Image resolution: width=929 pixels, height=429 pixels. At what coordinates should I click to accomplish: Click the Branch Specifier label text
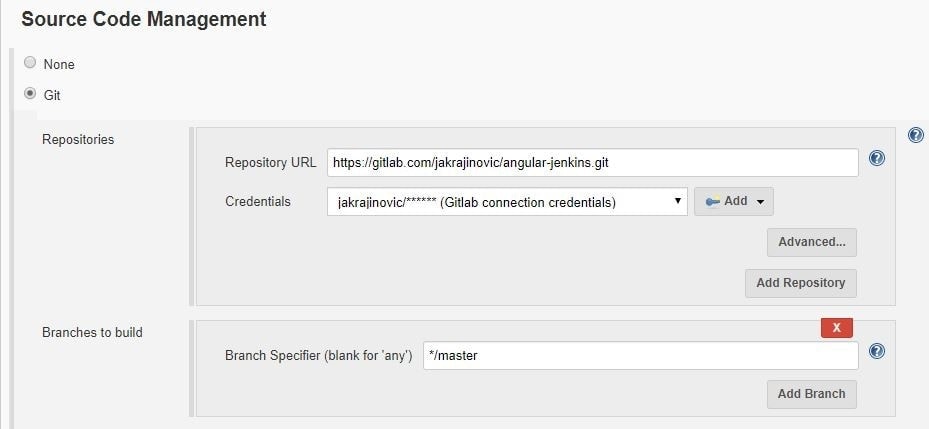click(319, 356)
